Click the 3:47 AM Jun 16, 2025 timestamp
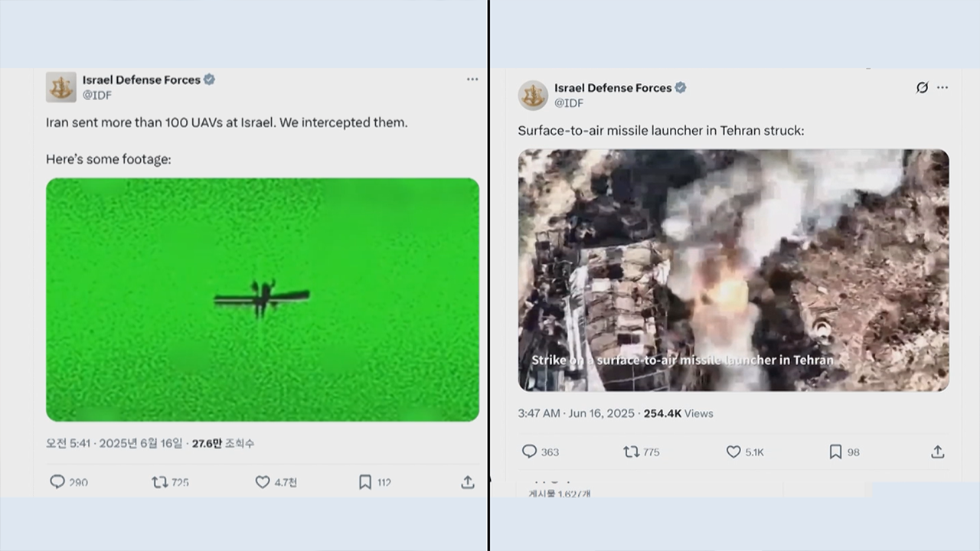 point(577,413)
